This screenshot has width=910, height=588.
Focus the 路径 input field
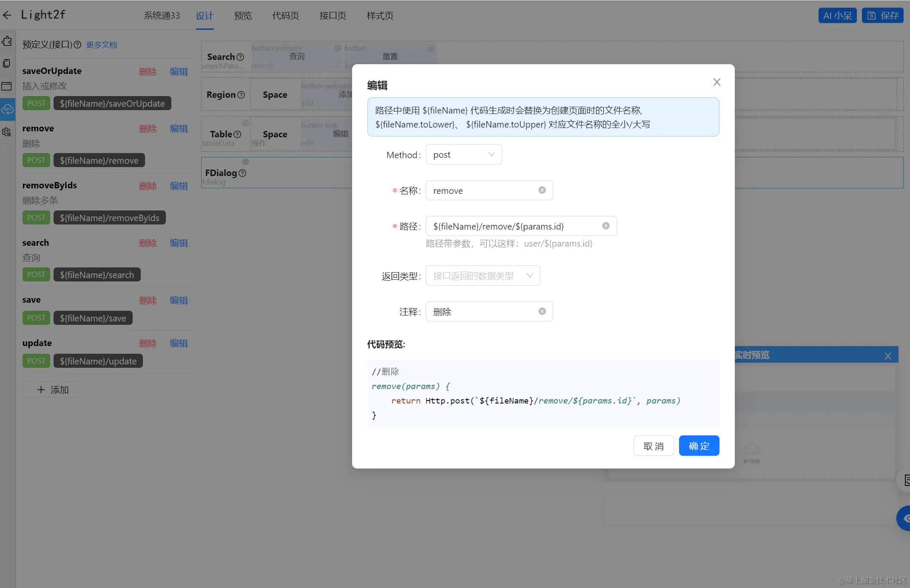[521, 226]
